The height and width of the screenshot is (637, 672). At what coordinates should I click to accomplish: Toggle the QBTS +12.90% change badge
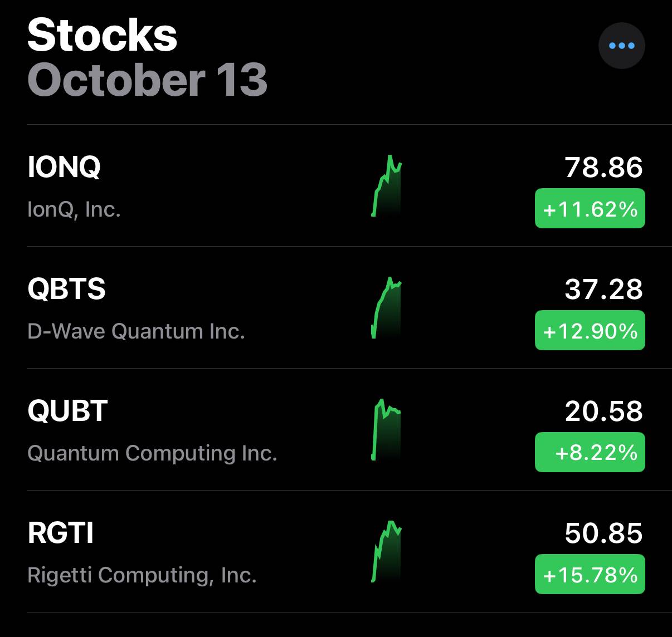pos(590,331)
